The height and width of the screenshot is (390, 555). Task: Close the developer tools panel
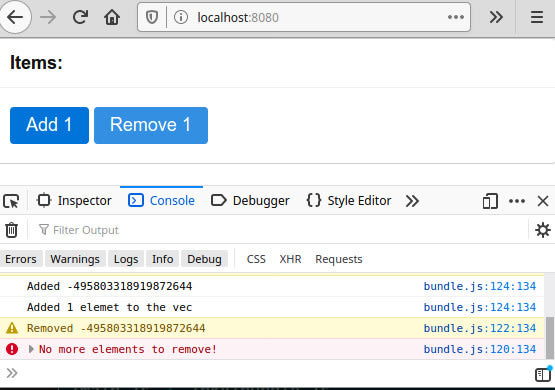[x=543, y=201]
